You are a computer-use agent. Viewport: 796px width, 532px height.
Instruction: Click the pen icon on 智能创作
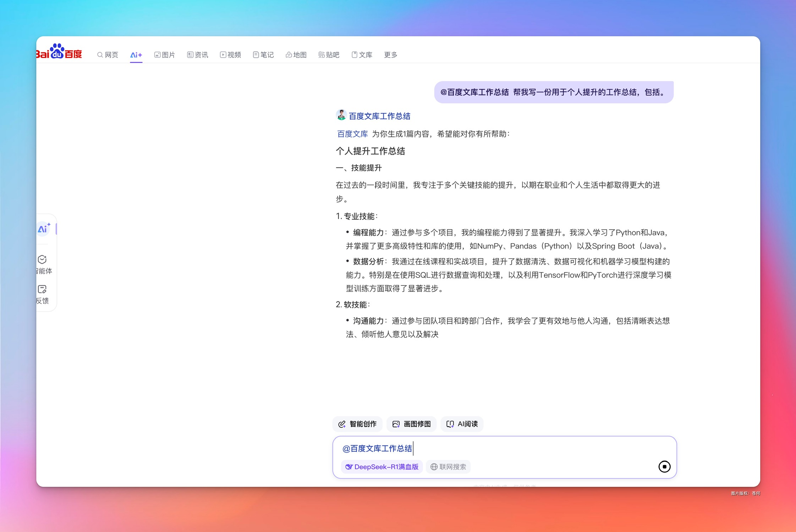342,424
